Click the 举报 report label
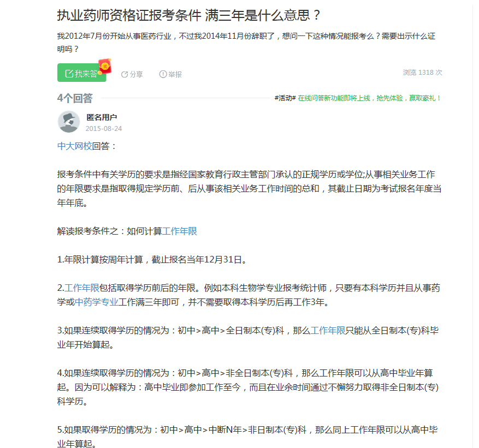 (175, 74)
